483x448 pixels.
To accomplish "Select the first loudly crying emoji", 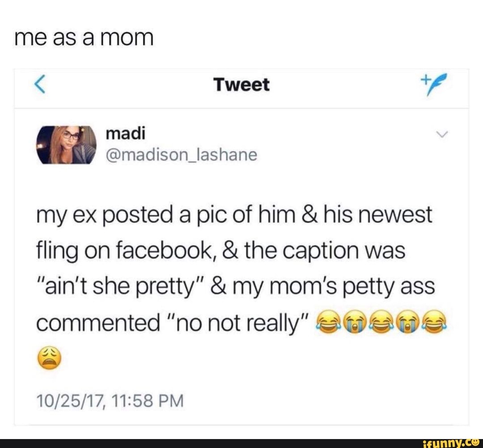I will (x=355, y=323).
